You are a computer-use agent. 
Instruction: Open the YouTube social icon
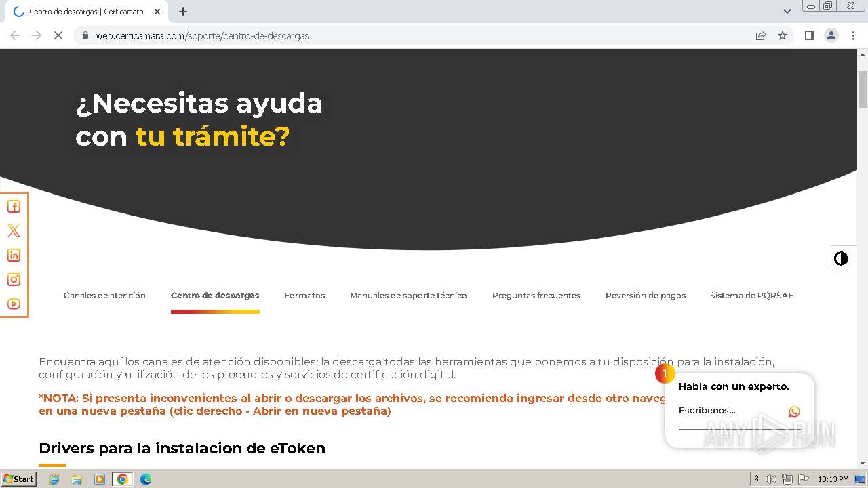[x=14, y=304]
